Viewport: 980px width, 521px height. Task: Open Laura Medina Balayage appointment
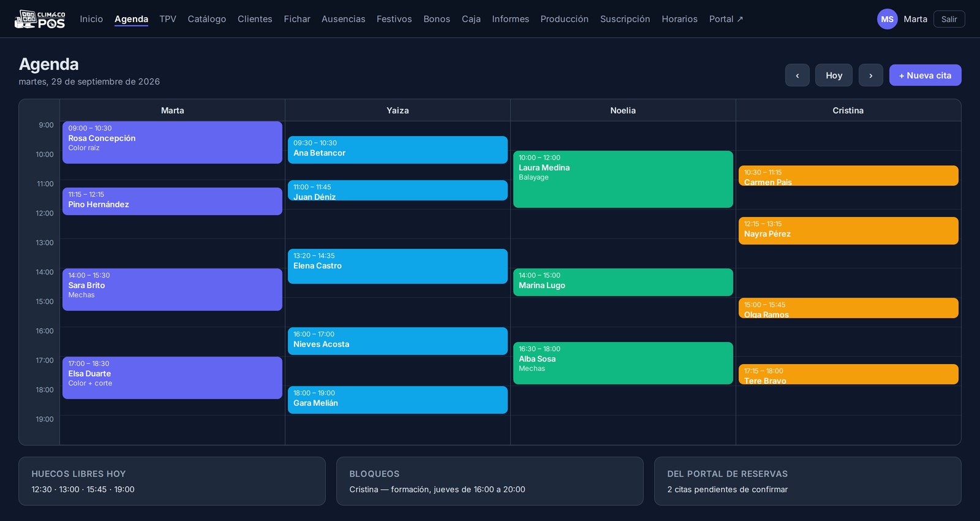pyautogui.click(x=623, y=179)
